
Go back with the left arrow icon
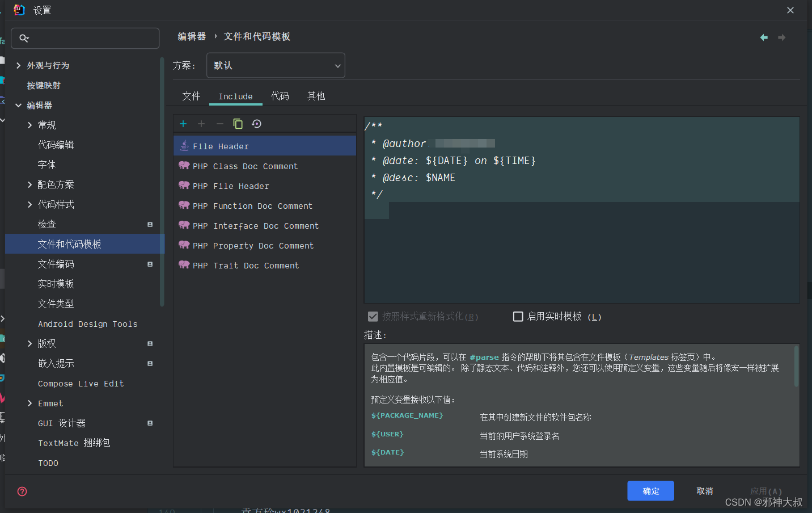point(764,37)
